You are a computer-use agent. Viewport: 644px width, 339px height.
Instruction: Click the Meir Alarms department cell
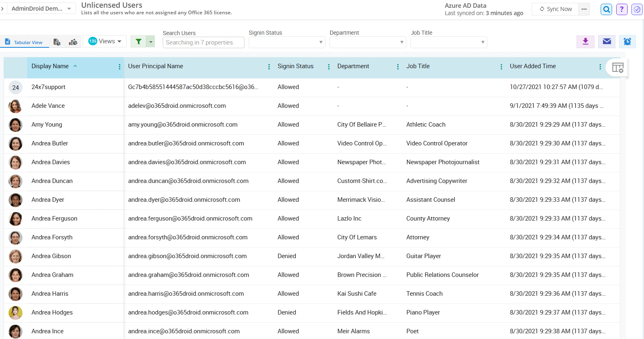coord(353,331)
